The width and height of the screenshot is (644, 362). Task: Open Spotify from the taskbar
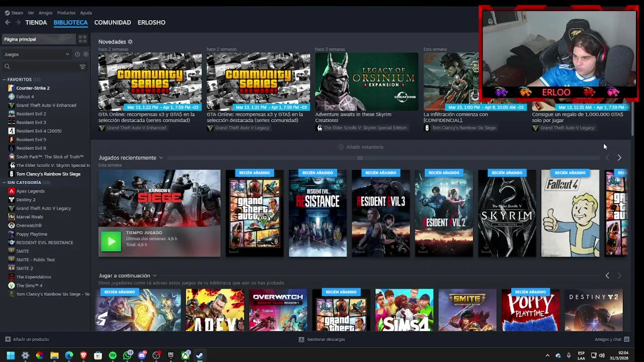tap(113, 355)
